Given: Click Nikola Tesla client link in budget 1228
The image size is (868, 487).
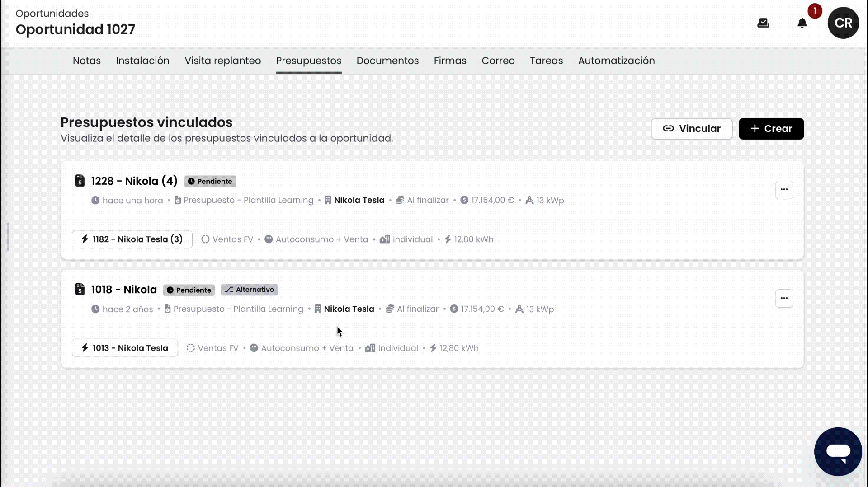Looking at the screenshot, I should 359,200.
